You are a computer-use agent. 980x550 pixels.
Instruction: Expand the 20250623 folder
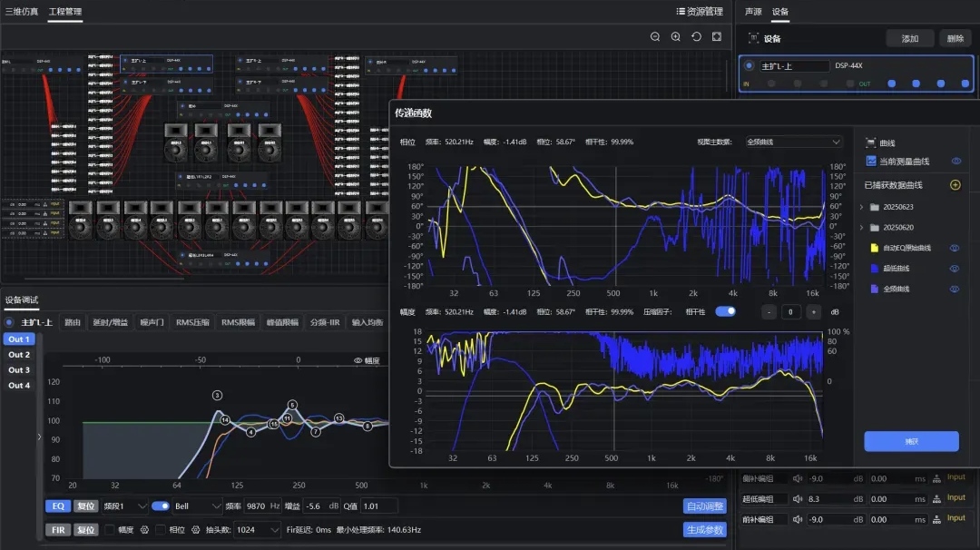click(862, 207)
